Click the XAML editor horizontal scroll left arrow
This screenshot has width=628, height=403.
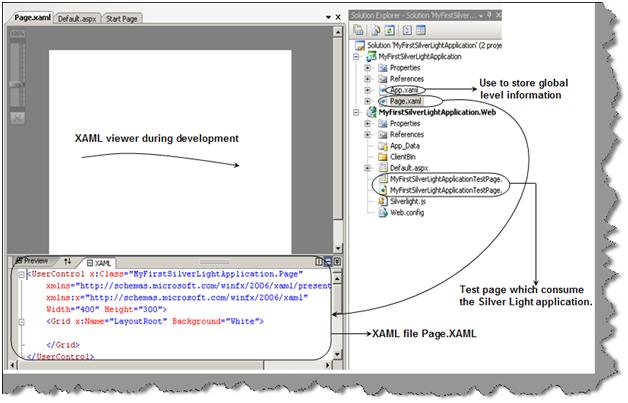point(12,365)
